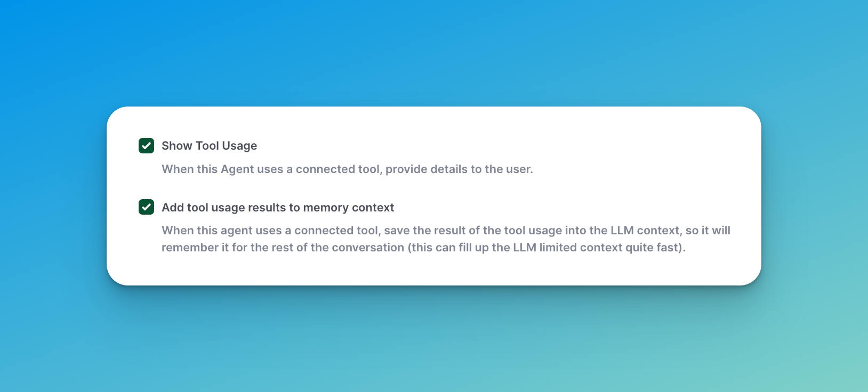The width and height of the screenshot is (868, 392).
Task: Click the 'Show Tool Usage' label text
Action: (x=209, y=146)
